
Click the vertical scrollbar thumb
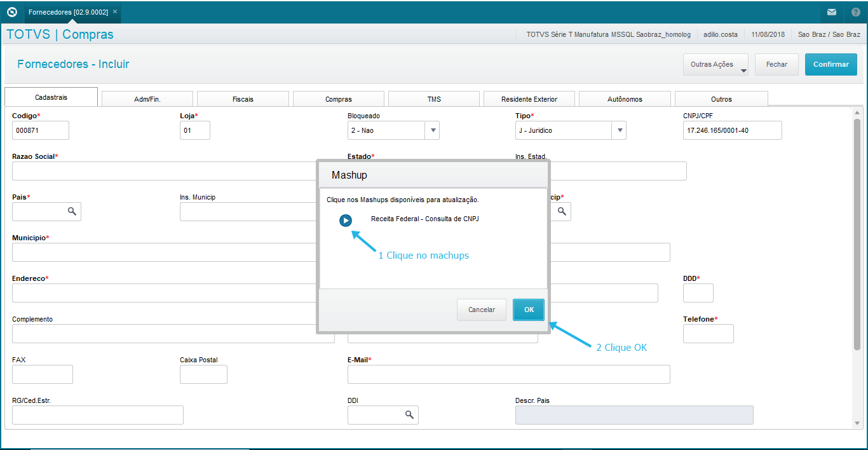point(857,234)
